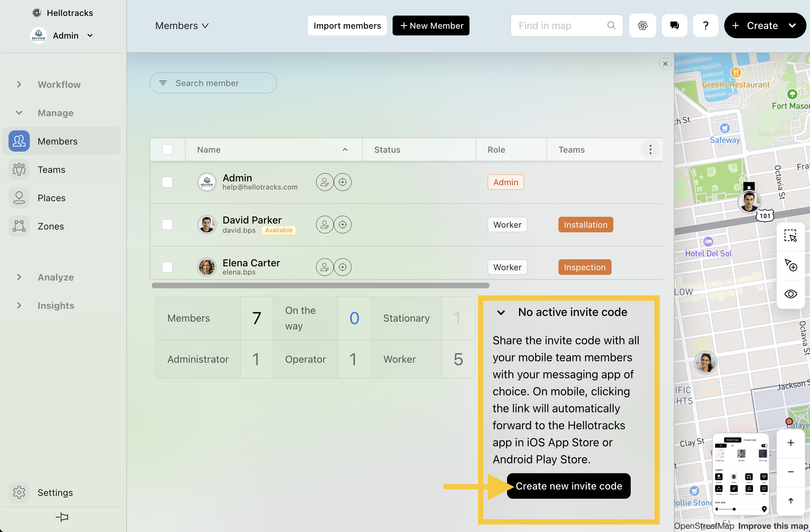Click the search magnifier in Find in map
This screenshot has width=810, height=532.
coord(611,26)
